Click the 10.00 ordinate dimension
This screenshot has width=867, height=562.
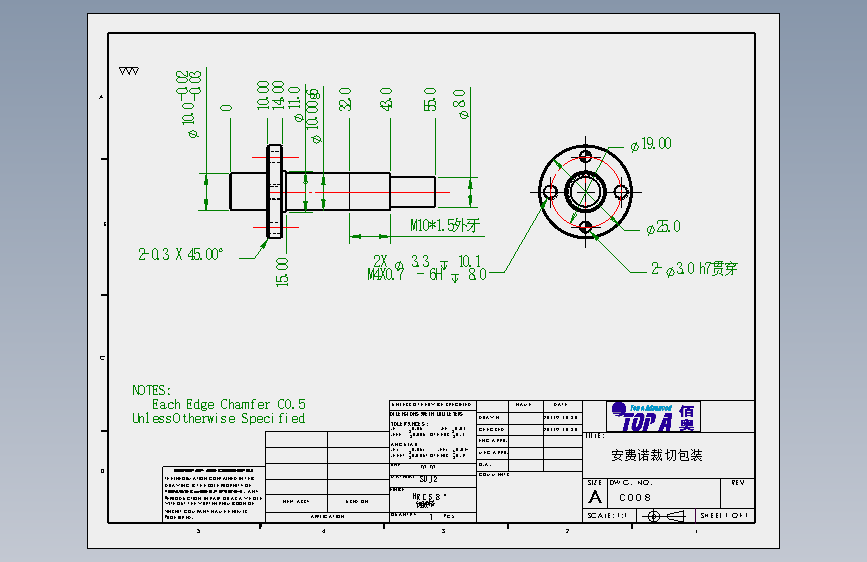[x=263, y=95]
